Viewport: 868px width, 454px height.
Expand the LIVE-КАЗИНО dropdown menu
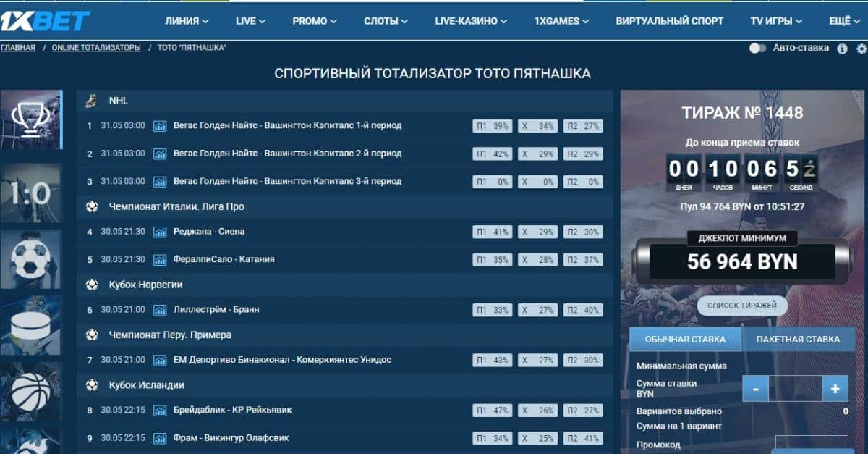(472, 21)
